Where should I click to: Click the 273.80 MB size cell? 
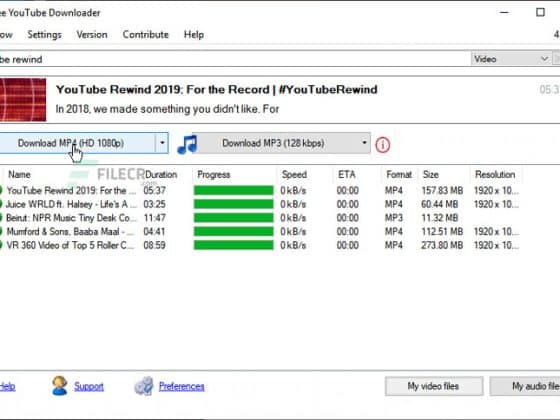(x=442, y=245)
